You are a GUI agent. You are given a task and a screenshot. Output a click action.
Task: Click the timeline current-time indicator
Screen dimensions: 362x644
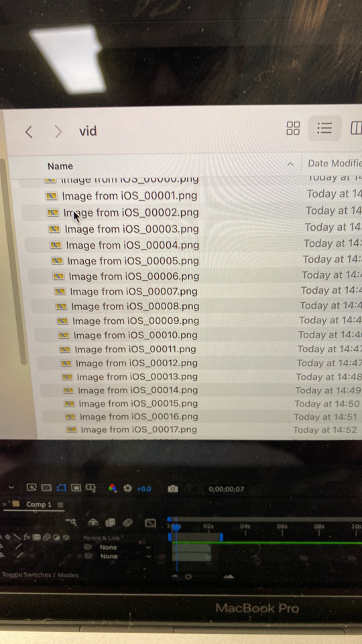(176, 527)
